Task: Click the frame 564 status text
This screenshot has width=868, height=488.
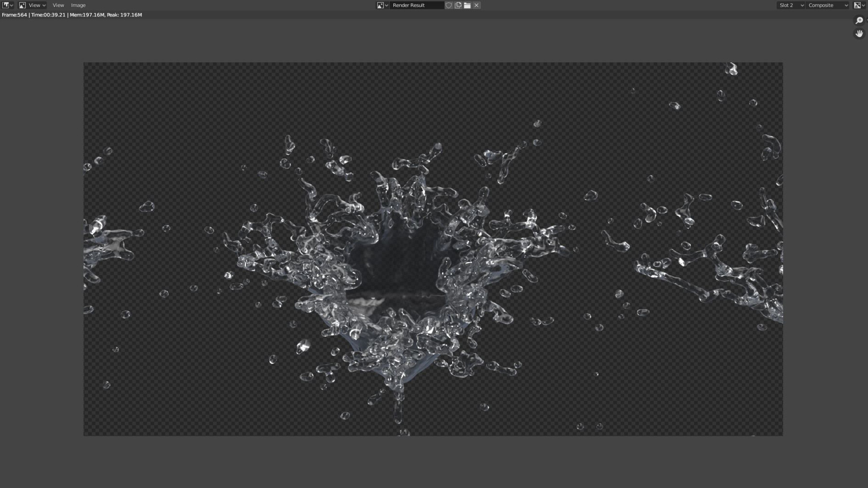Action: pyautogui.click(x=14, y=15)
